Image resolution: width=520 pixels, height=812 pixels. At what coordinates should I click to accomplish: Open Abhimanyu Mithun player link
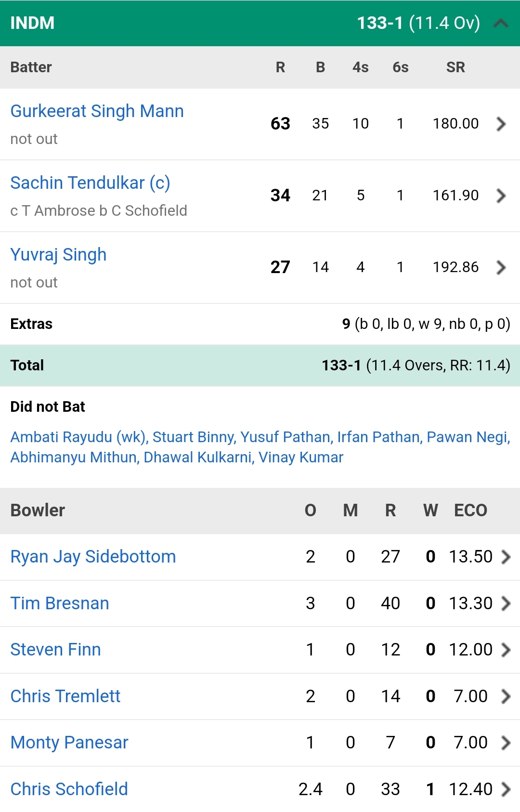tap(75, 457)
